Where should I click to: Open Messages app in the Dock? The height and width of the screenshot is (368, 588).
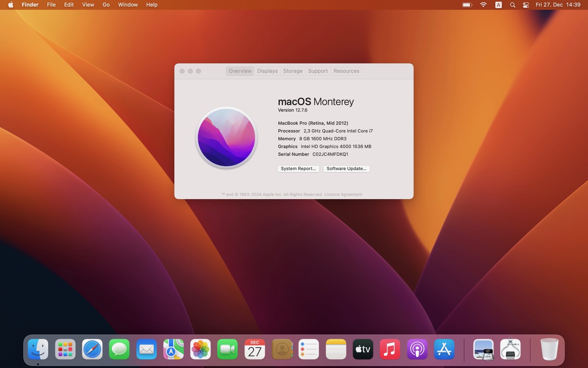[x=119, y=349]
